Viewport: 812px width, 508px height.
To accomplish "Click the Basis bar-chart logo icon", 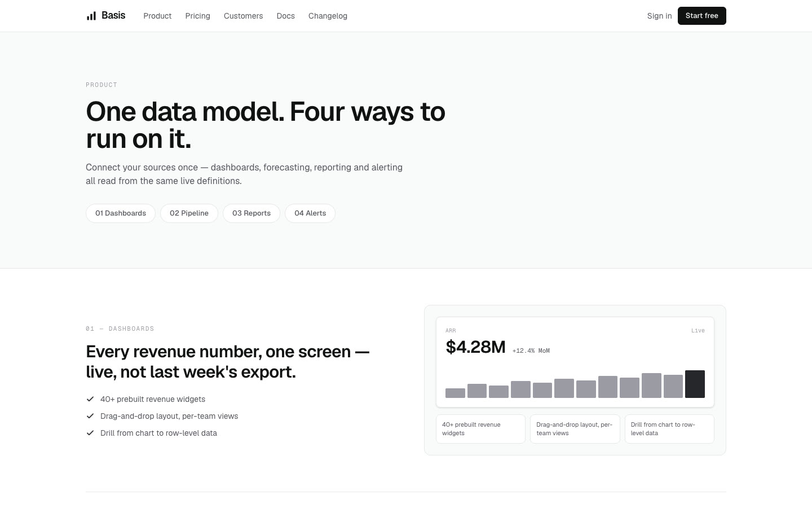I will tap(91, 16).
